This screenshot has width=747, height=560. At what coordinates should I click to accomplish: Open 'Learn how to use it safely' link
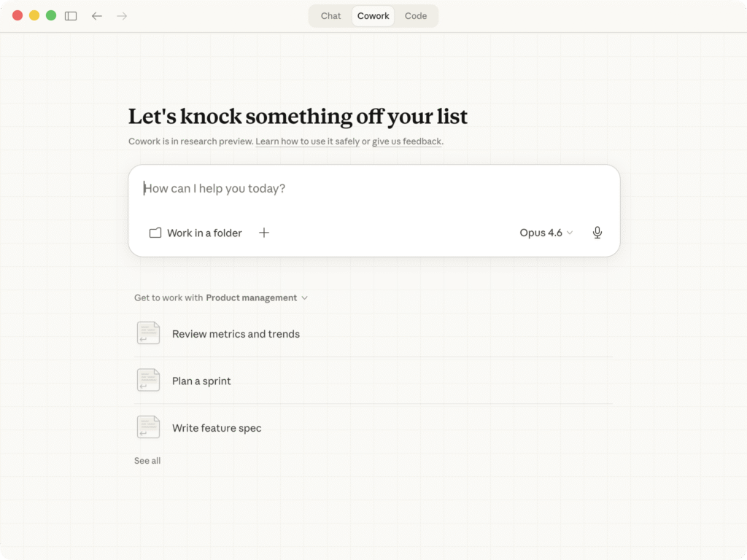coord(307,141)
